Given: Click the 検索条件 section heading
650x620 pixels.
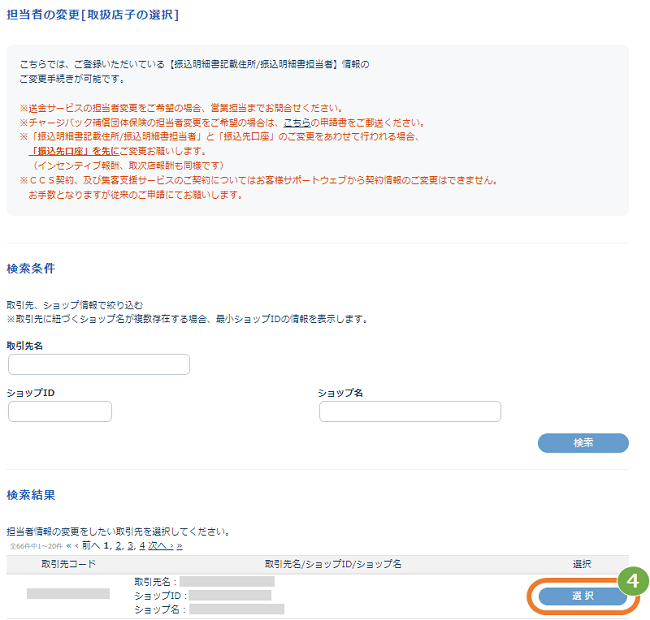Looking at the screenshot, I should click(x=31, y=268).
